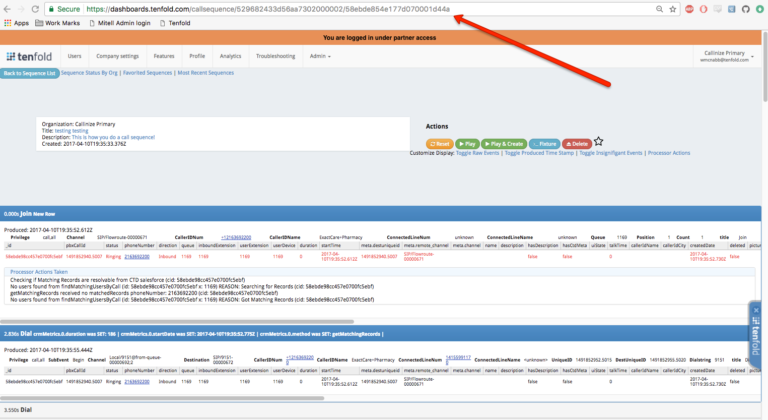The width and height of the screenshot is (768, 420).
Task: Click the browser back arrow
Action: coord(7,9)
